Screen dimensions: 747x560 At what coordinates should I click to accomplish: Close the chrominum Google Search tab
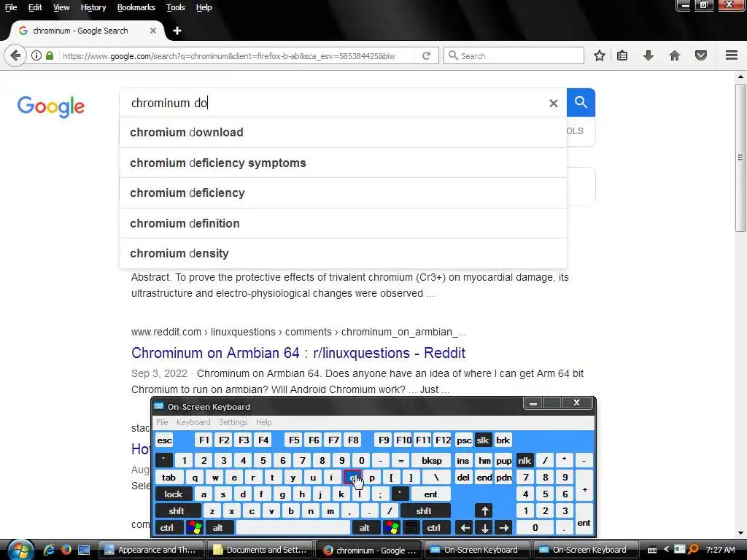(x=153, y=31)
